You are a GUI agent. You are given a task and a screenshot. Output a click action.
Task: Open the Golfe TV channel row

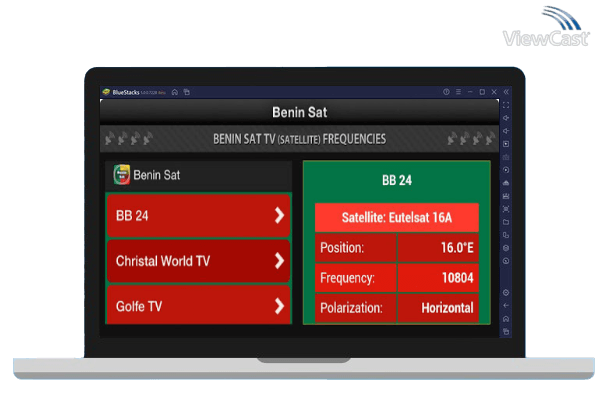(198, 305)
